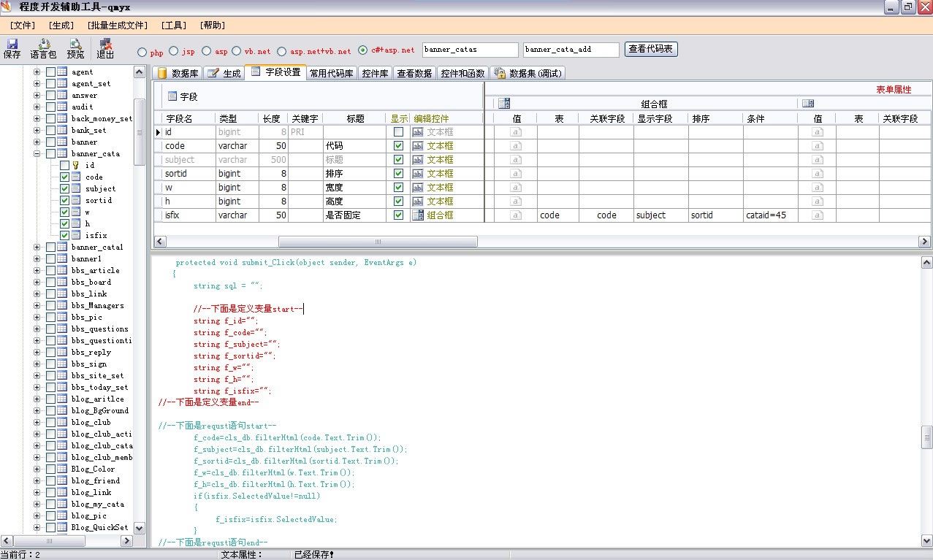Click the table icon beside Blog_Color

click(x=62, y=469)
